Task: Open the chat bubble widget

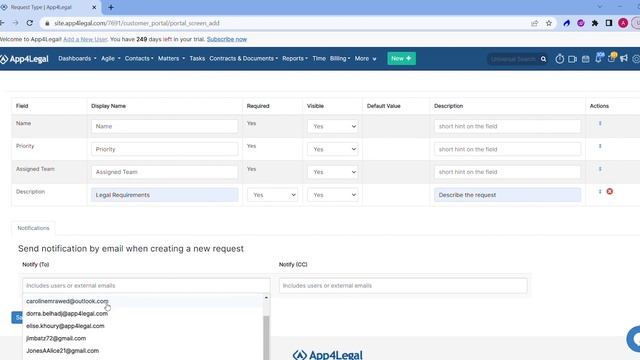Action: 633,339
